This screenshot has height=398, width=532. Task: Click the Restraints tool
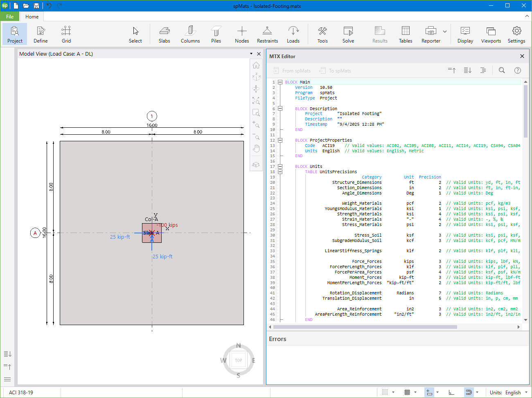pyautogui.click(x=267, y=34)
